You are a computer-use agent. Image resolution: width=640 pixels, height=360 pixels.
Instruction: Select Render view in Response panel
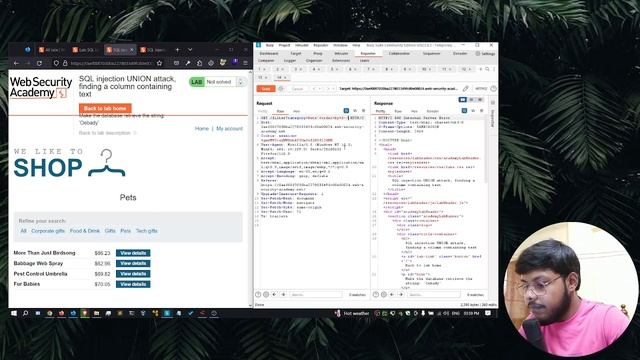(432, 111)
